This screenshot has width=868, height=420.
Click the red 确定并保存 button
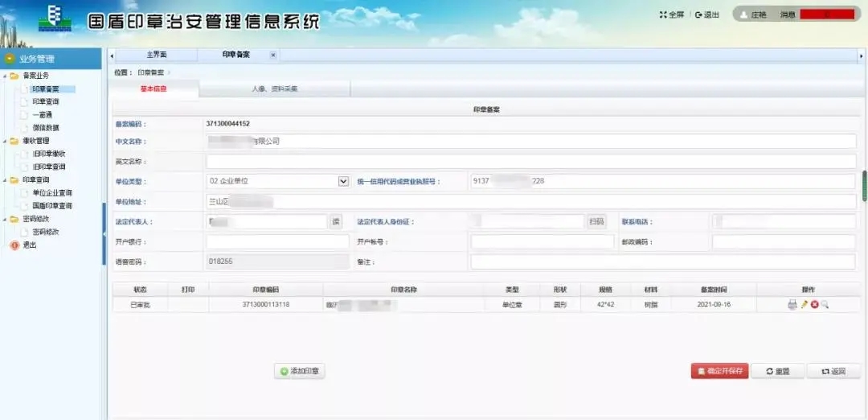click(719, 371)
